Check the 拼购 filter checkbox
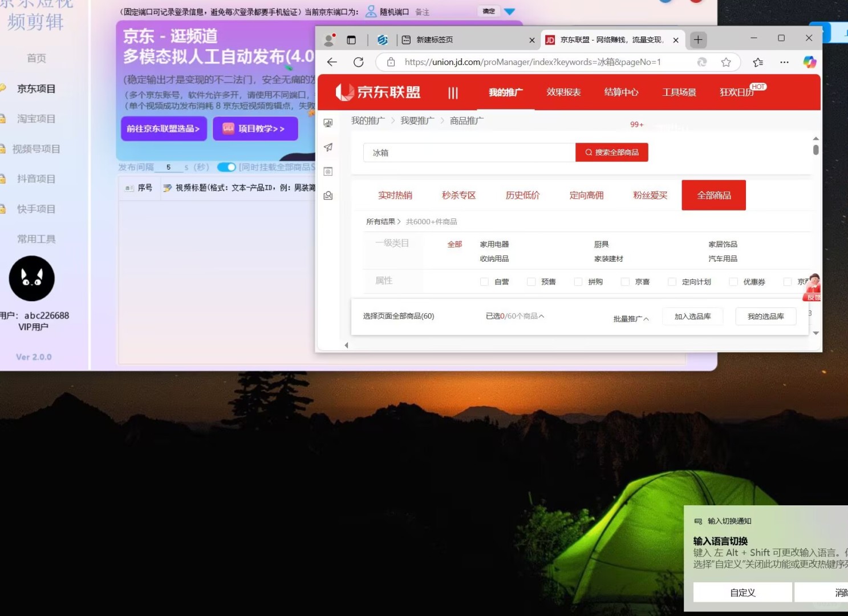 578,282
